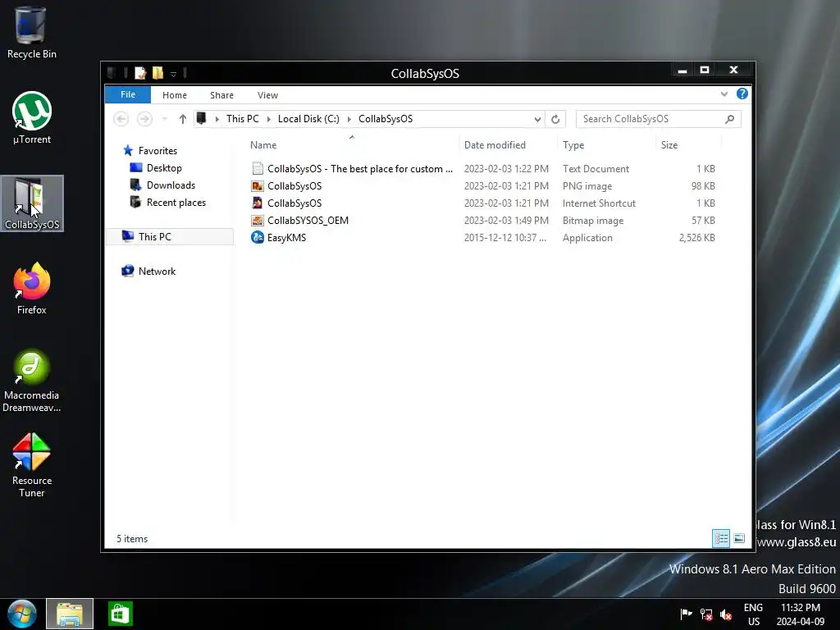Open the recent locations dropdown arrow
This screenshot has height=630, width=840.
164,119
